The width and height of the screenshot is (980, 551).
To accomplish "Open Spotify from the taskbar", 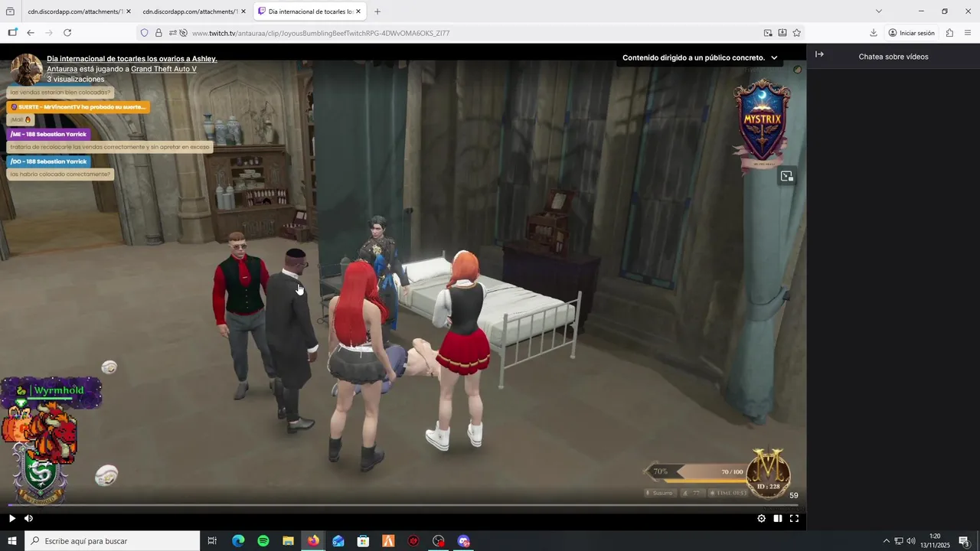I will [263, 541].
